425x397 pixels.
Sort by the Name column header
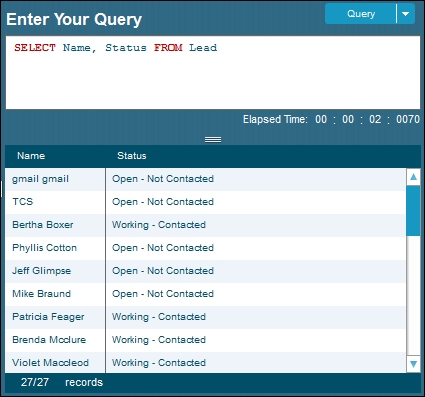pos(31,156)
